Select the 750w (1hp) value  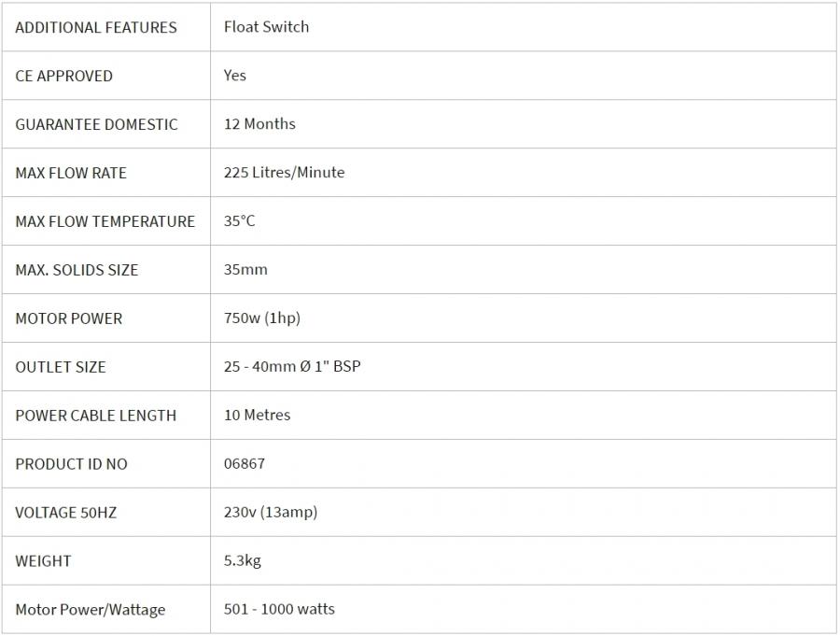[262, 318]
